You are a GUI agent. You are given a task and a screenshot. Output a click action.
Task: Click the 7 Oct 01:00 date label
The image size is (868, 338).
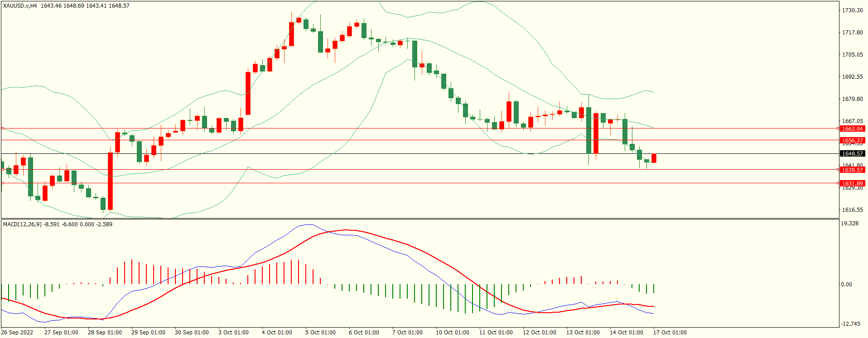tap(407, 333)
